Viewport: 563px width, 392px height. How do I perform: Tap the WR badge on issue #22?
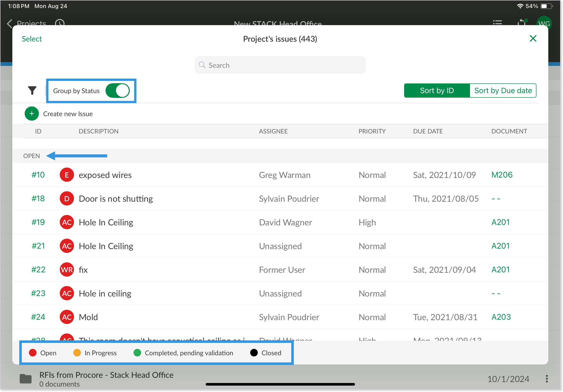(x=67, y=270)
